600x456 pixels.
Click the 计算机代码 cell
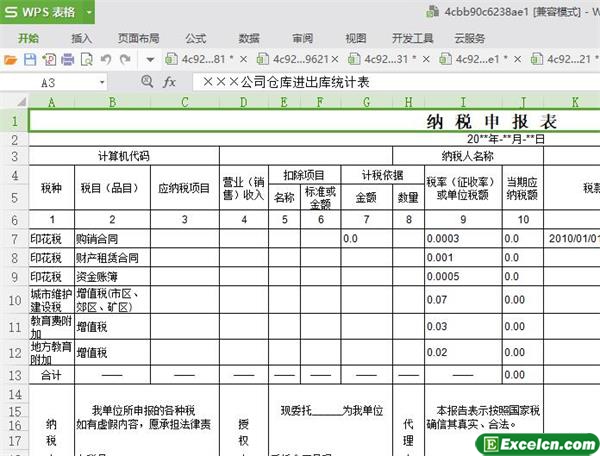[x=124, y=156]
